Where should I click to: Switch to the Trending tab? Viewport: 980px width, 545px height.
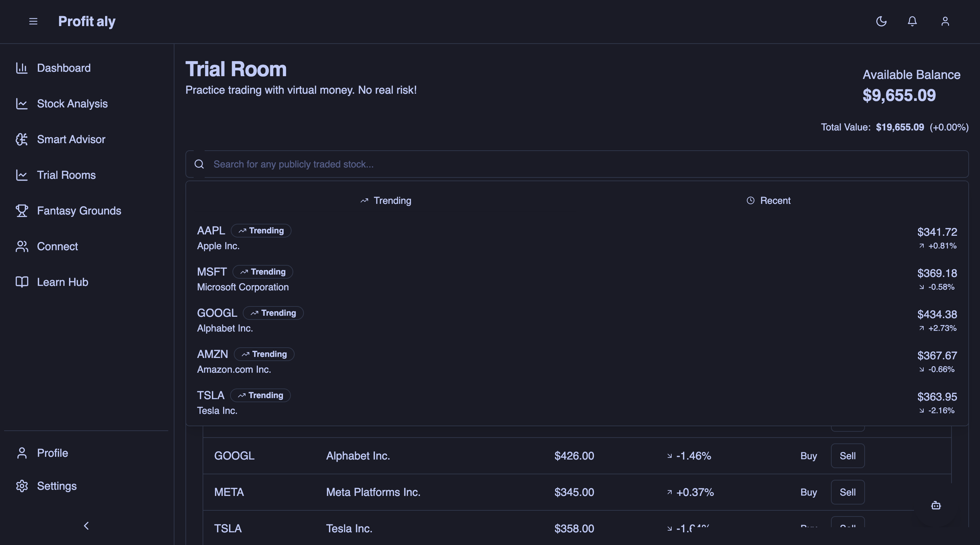(x=386, y=200)
